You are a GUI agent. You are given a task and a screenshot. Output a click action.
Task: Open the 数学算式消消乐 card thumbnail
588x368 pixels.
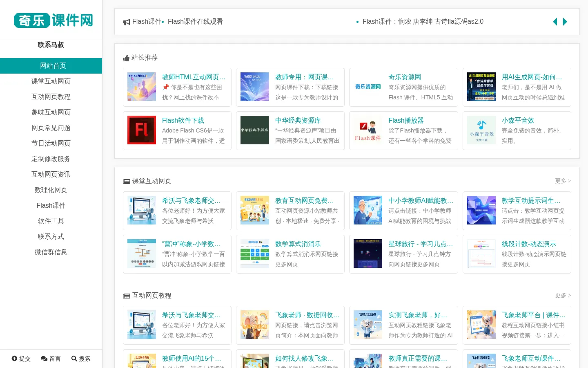[x=255, y=254]
